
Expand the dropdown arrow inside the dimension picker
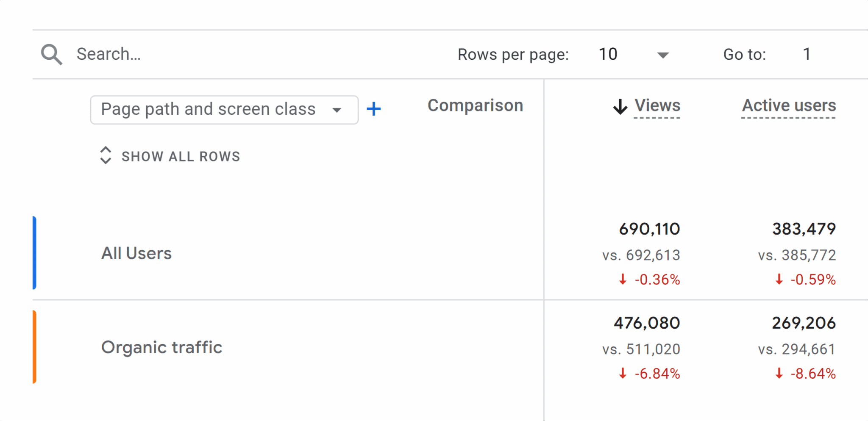coord(337,109)
